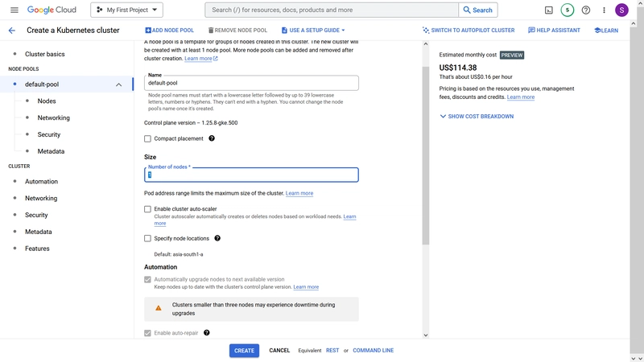Click the Number of nodes field
The image size is (644, 362).
(251, 175)
